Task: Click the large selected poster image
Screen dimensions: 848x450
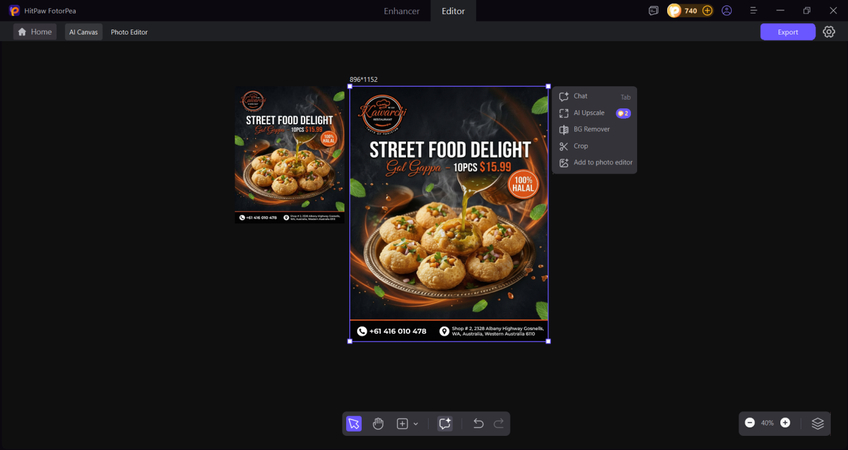Action: 449,214
